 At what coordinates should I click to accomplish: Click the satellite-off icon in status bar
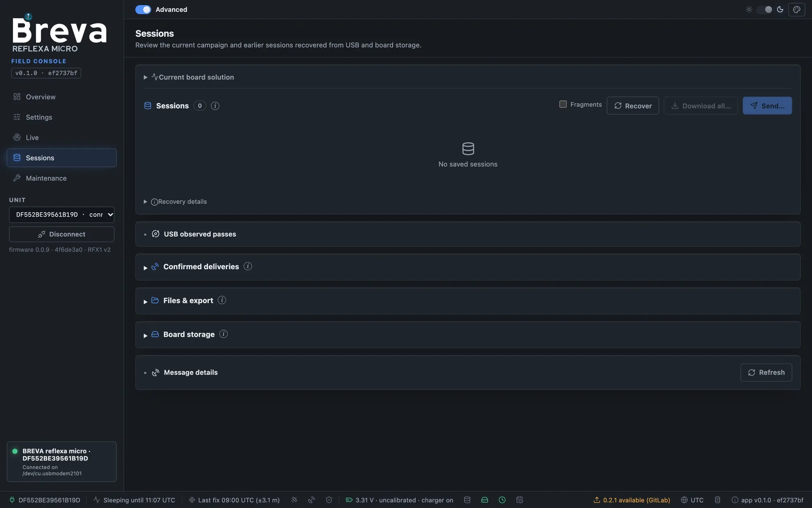pos(294,500)
